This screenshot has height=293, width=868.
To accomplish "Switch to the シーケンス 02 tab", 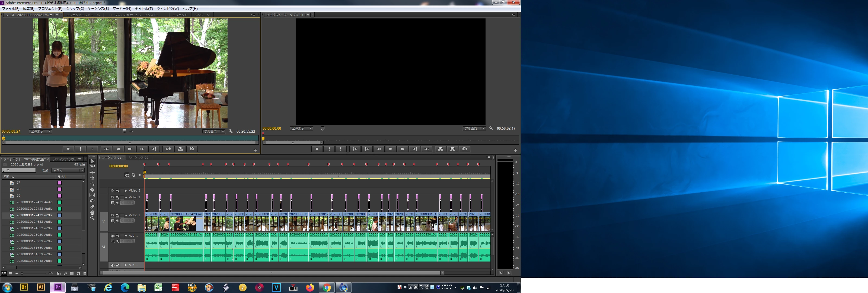I will coord(138,158).
